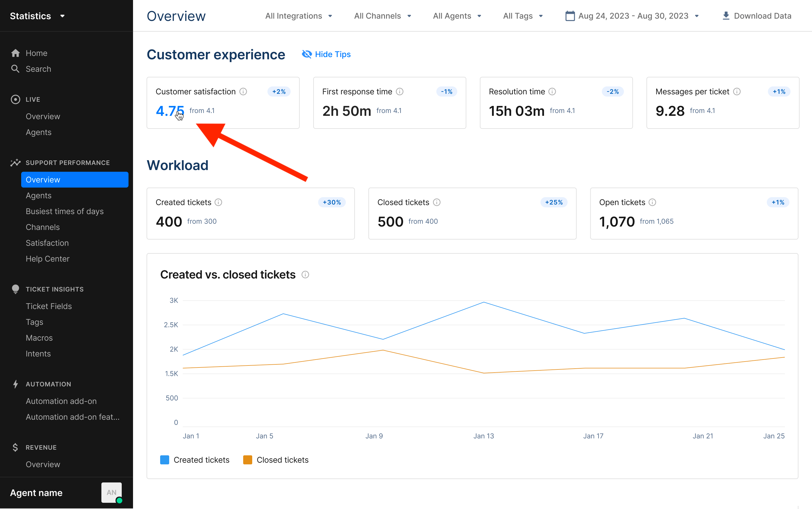Click the Jan 13 label on the chart axis

[x=484, y=436]
